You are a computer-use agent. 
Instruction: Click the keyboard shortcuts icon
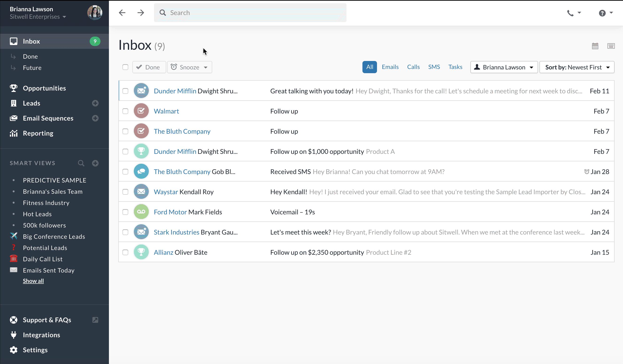[x=611, y=46]
